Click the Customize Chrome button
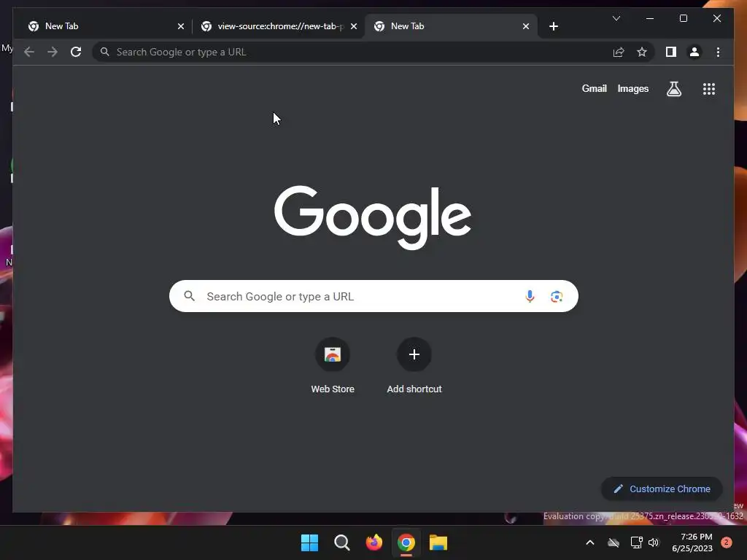The height and width of the screenshot is (560, 747). [x=662, y=489]
